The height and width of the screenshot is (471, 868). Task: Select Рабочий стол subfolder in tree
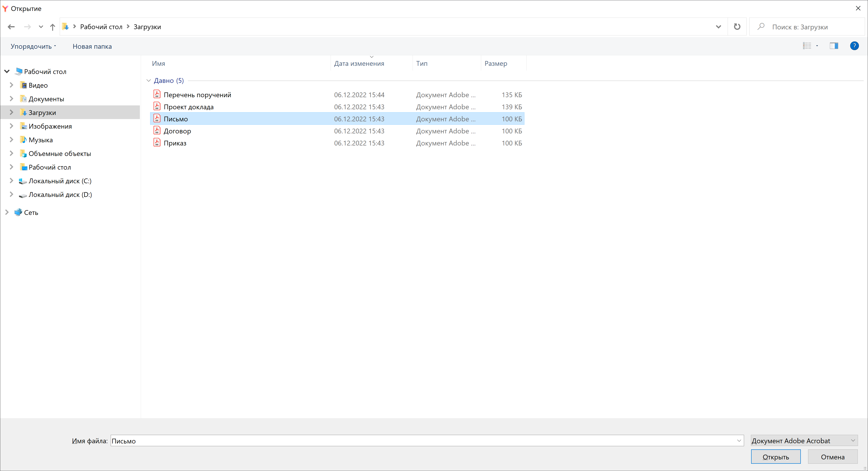click(49, 167)
